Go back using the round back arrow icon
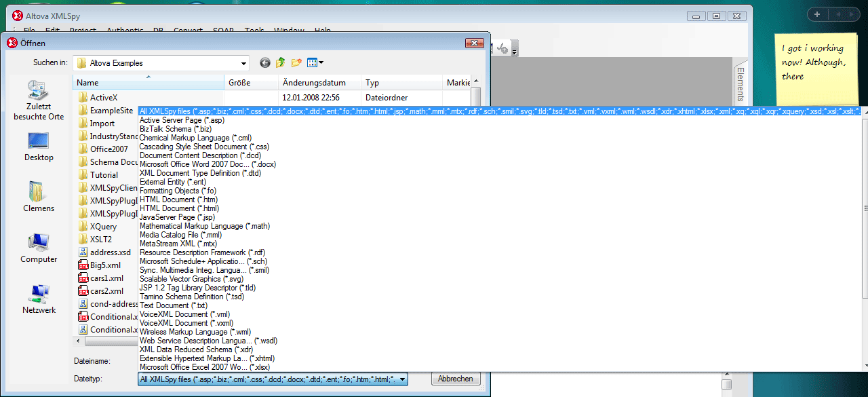This screenshot has width=868, height=397. (264, 63)
